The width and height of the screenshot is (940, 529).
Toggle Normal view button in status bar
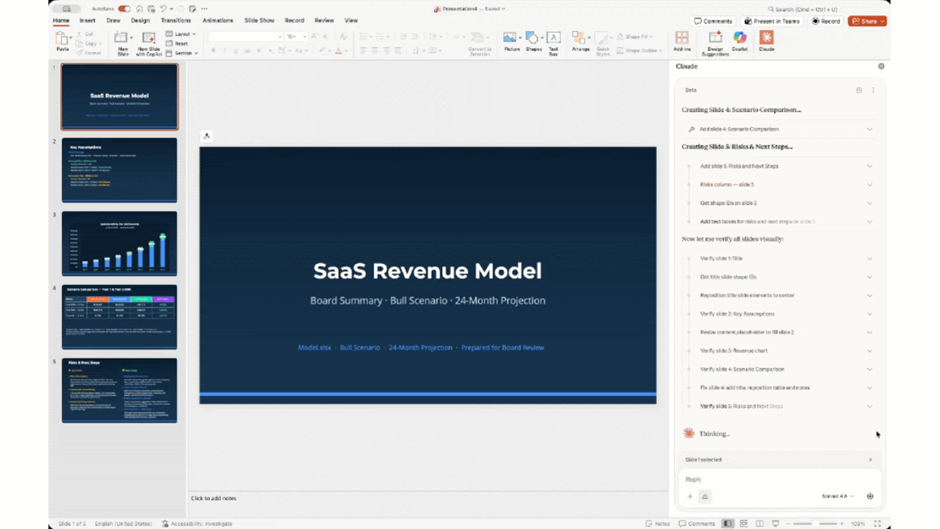727,523
